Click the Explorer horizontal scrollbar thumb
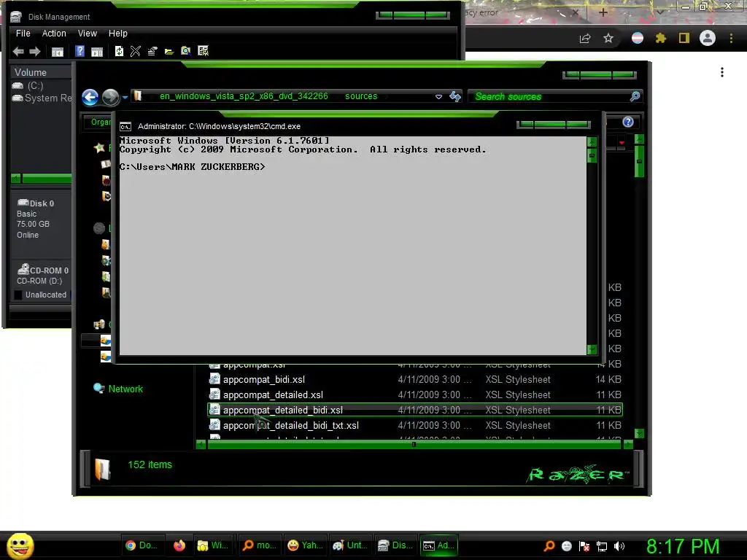This screenshot has width=747, height=560. tap(414, 444)
